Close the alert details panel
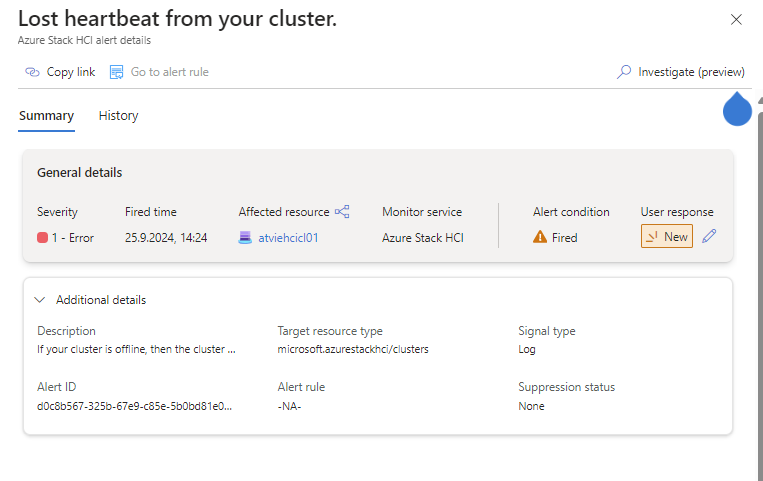The width and height of the screenshot is (763, 481). pos(736,19)
